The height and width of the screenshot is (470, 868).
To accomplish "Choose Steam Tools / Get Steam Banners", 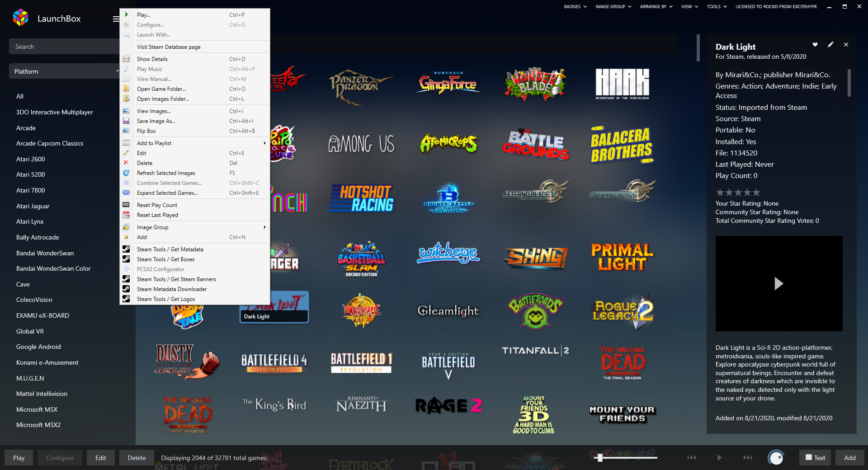I will coord(195,279).
